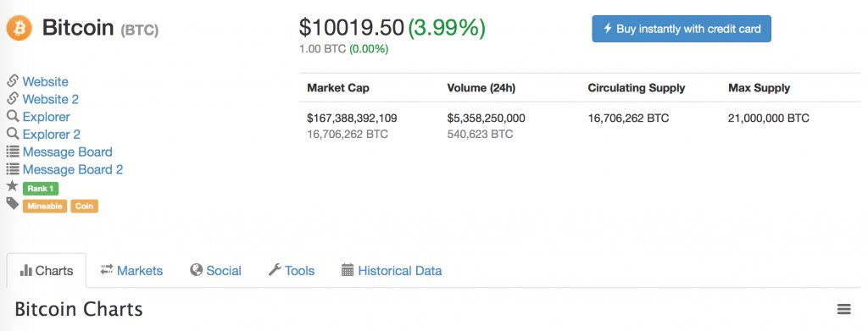Click the magnifier icon beside Explorer
Image resolution: width=868 pixels, height=331 pixels.
[x=13, y=117]
